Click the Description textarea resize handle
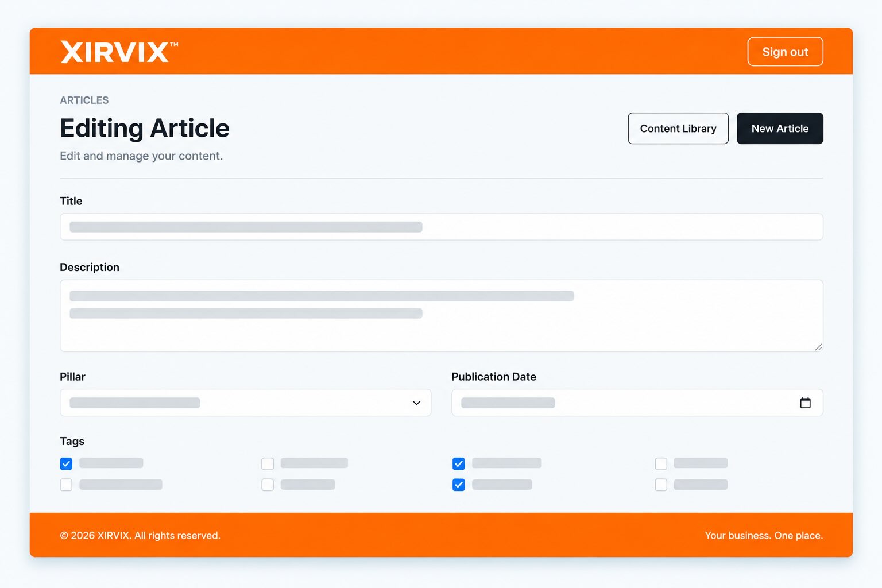This screenshot has width=882, height=588. coord(818,347)
